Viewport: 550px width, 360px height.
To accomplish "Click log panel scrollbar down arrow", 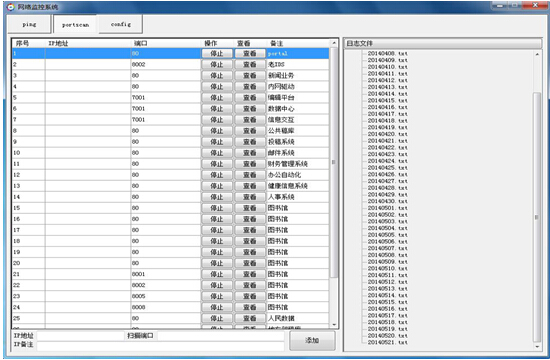I will pyautogui.click(x=537, y=346).
